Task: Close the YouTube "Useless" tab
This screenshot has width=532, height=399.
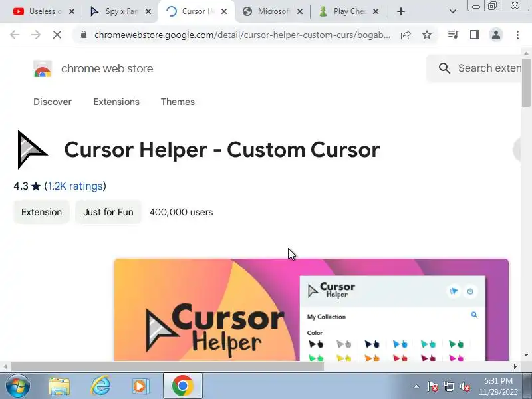Action: point(72,11)
